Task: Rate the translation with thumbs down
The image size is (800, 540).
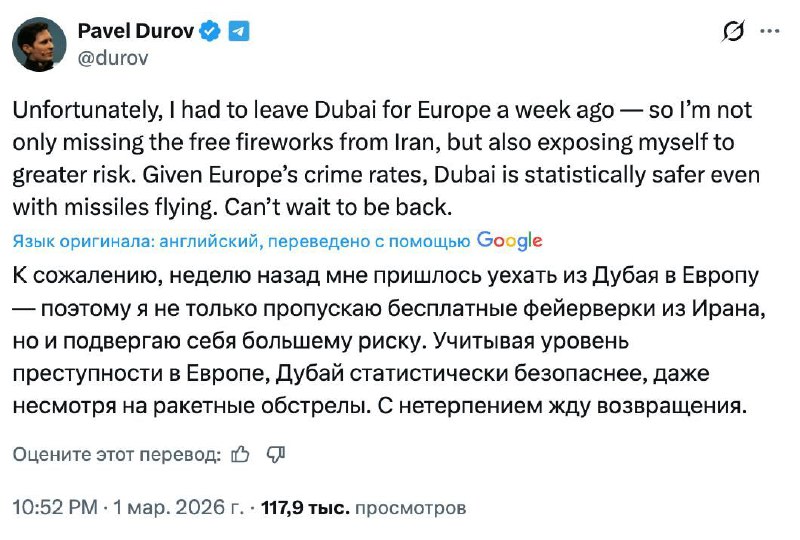Action: click(x=276, y=454)
